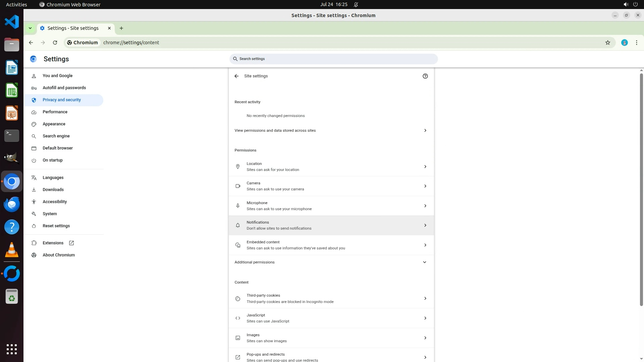Viewport: 644px width, 362px height.
Task: Bookmark this page with star icon
Action: tap(607, 43)
